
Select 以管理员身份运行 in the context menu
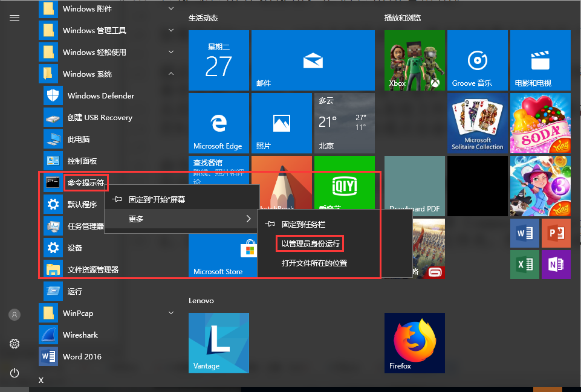(x=311, y=244)
